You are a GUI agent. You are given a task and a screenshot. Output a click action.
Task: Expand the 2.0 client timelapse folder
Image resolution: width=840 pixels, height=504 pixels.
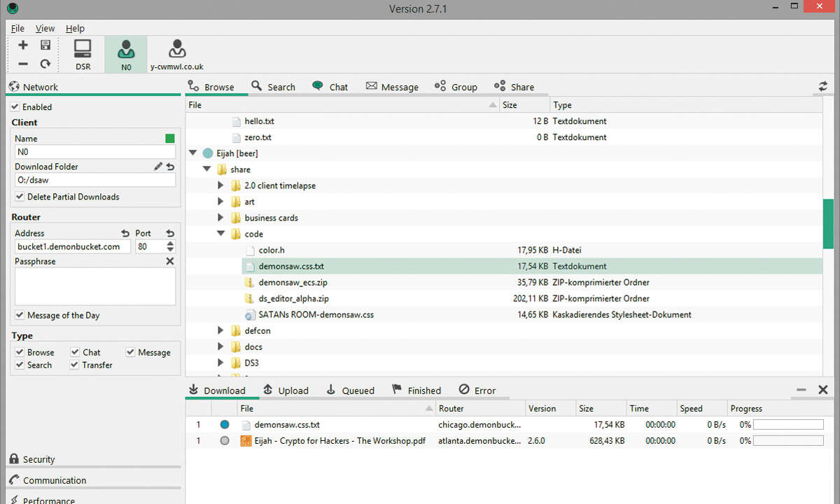[220, 185]
